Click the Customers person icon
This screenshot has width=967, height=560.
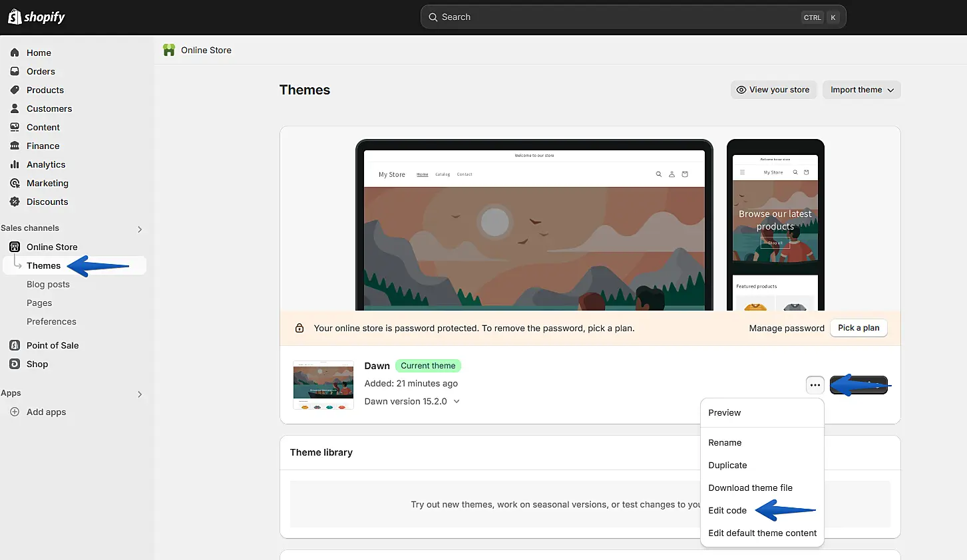tap(15, 108)
